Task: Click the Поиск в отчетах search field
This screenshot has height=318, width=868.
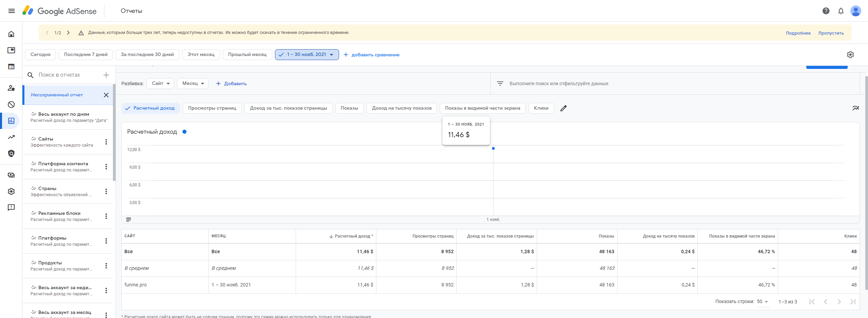Action: 68,75
